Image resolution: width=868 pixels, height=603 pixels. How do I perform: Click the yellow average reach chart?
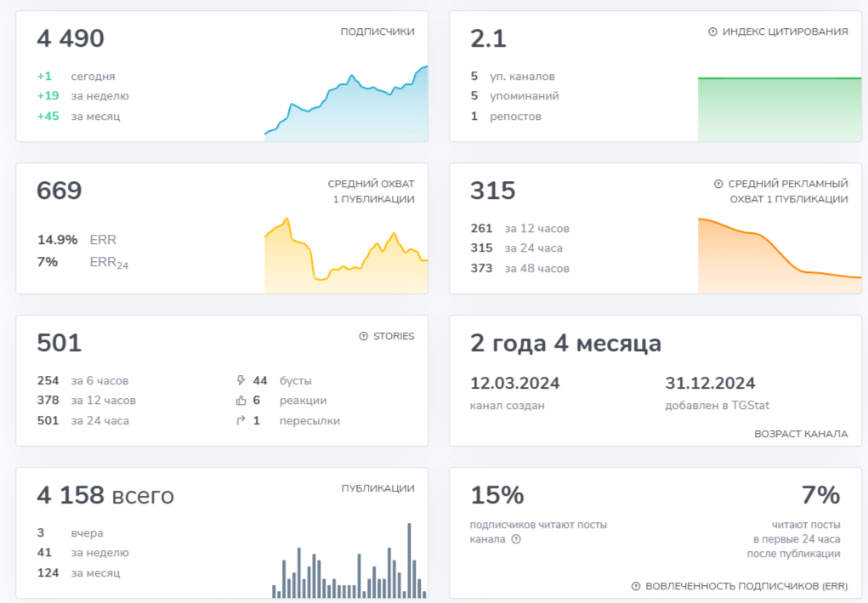[346, 256]
